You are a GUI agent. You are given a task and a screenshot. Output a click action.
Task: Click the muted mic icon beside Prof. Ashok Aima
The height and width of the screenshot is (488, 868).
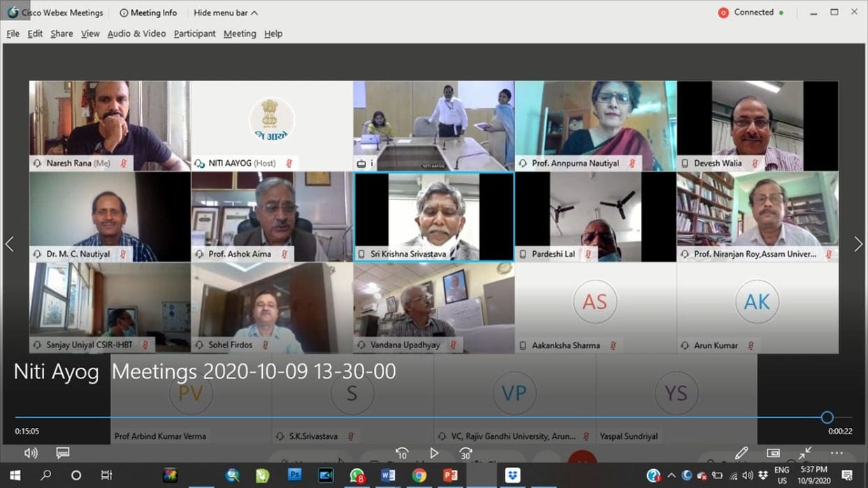click(x=284, y=254)
